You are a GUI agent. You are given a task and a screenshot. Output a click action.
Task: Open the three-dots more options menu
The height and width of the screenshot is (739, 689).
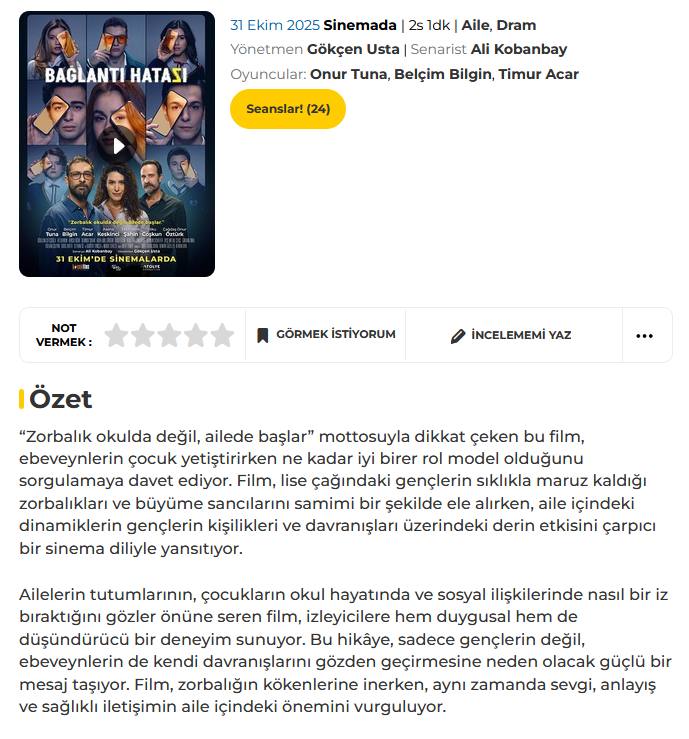644,336
